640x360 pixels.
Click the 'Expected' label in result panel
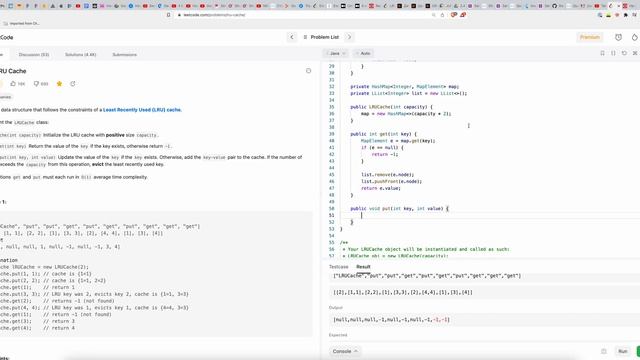(338, 335)
